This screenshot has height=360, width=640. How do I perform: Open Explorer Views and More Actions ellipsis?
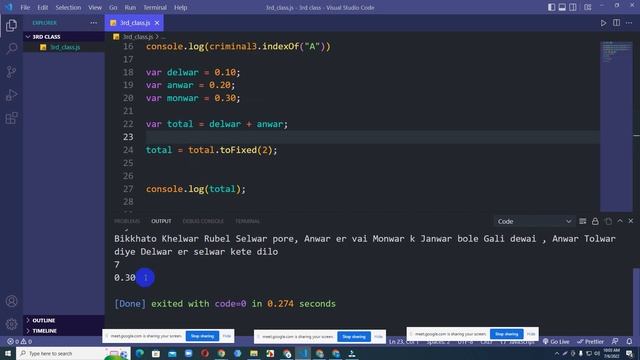[94, 23]
